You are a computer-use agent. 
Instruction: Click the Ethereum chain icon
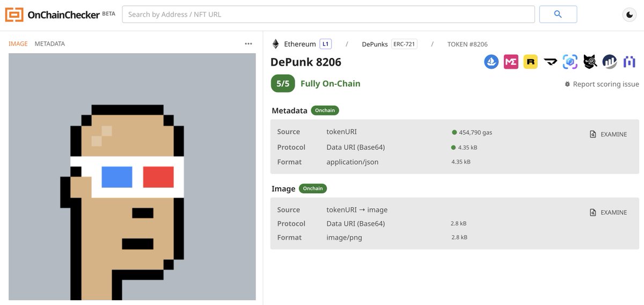point(276,44)
